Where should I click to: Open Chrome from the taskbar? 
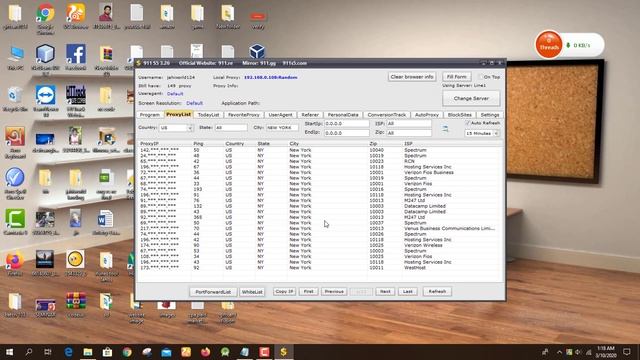[127, 352]
